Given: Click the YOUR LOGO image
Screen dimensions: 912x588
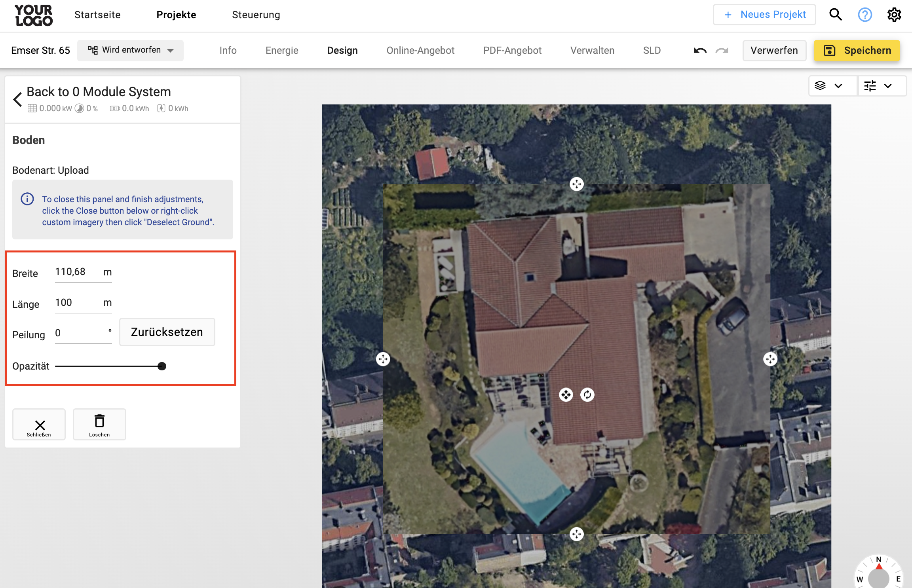Looking at the screenshot, I should 34,15.
